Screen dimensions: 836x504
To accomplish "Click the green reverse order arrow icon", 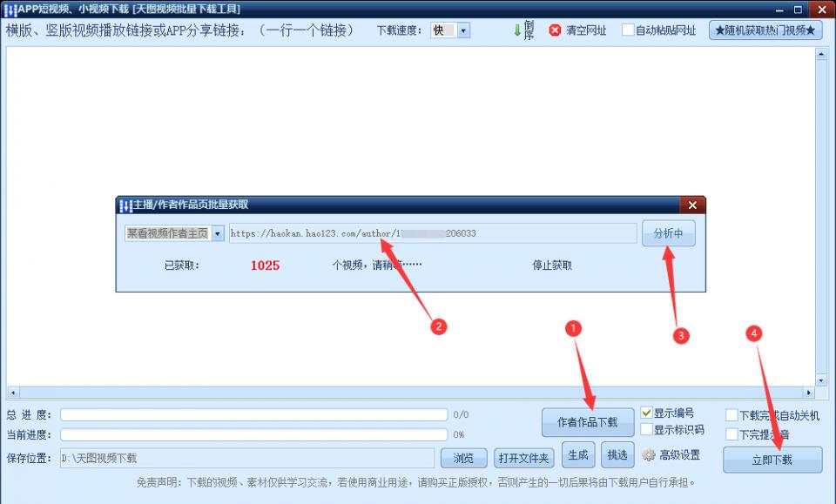I will pos(516,30).
